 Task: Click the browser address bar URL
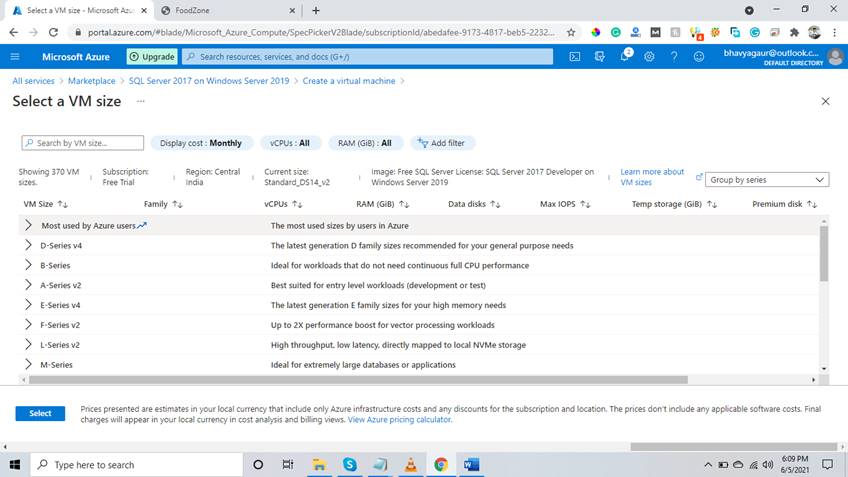(321, 32)
